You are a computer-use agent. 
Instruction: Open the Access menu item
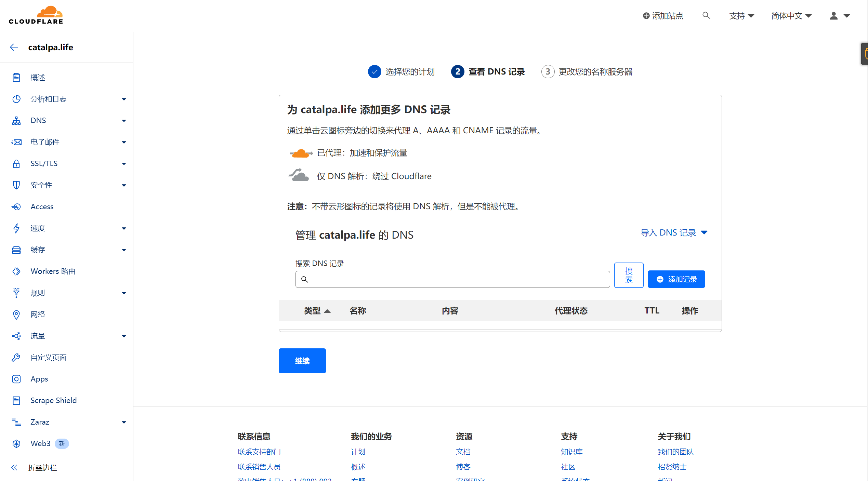(x=42, y=207)
